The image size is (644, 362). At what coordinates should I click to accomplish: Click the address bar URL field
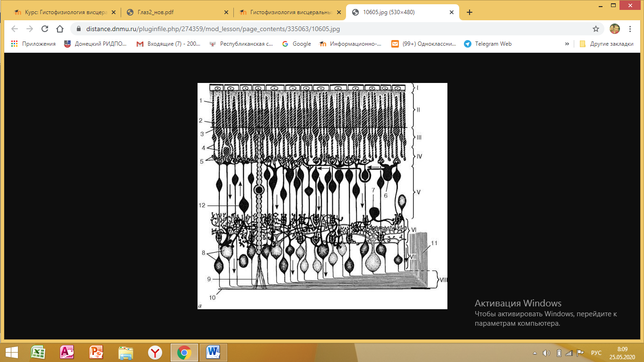(330, 29)
